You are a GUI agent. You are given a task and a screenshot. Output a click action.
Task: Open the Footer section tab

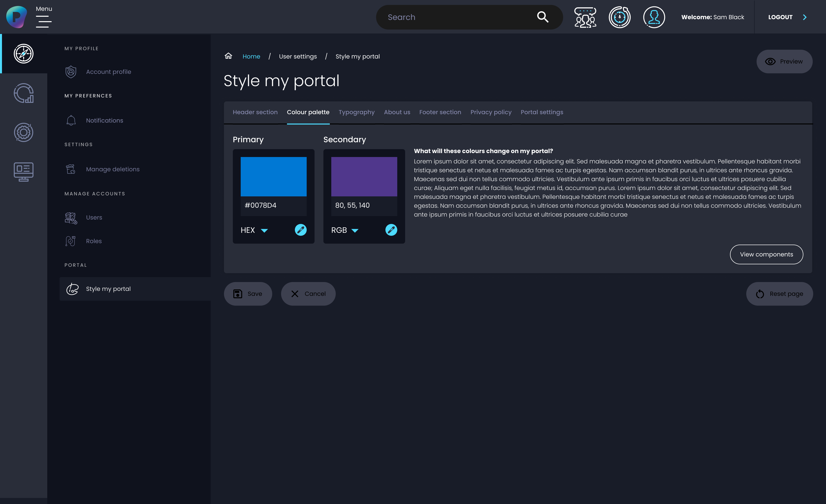(x=440, y=112)
